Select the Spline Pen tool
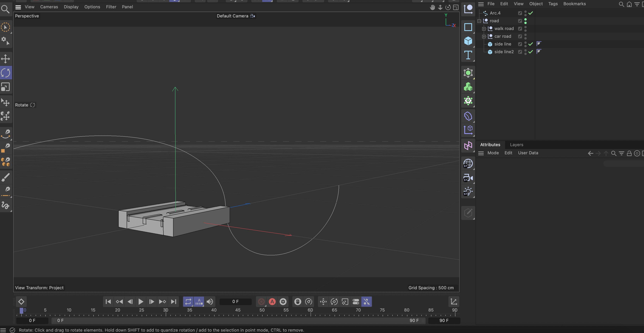Screen dimensions: 644x333 coord(5,134)
